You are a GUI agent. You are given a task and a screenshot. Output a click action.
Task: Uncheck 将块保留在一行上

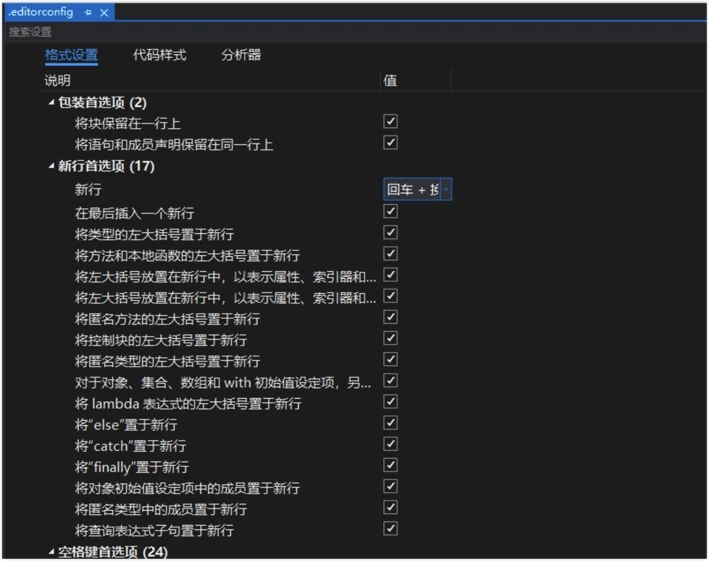[x=390, y=122]
